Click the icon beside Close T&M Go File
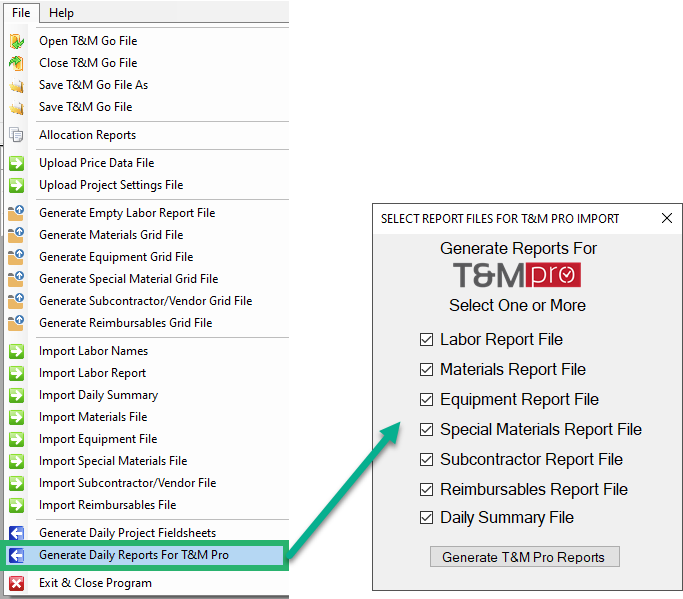The height and width of the screenshot is (599, 683). coord(17,63)
